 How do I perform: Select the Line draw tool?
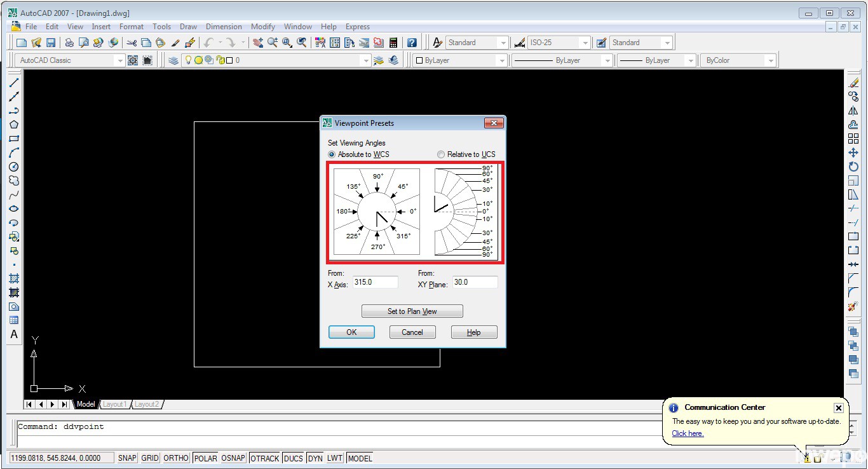click(x=14, y=83)
